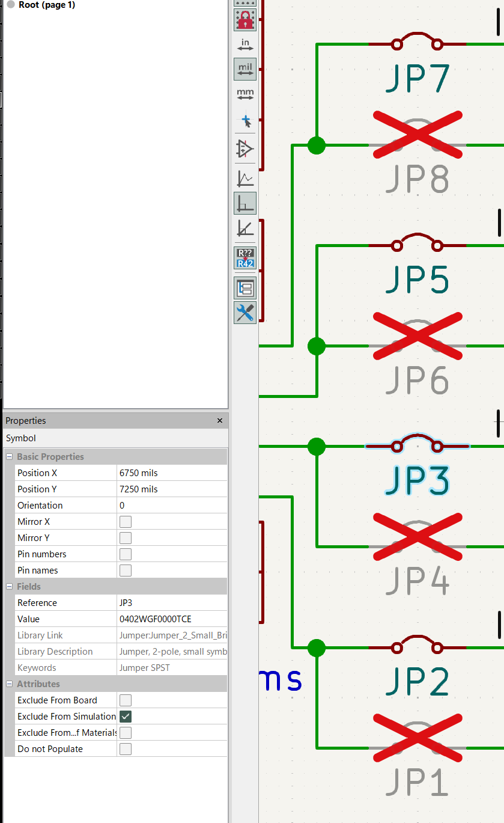Select 90-degree wire constraint mode
The height and width of the screenshot is (823, 504).
tap(244, 203)
